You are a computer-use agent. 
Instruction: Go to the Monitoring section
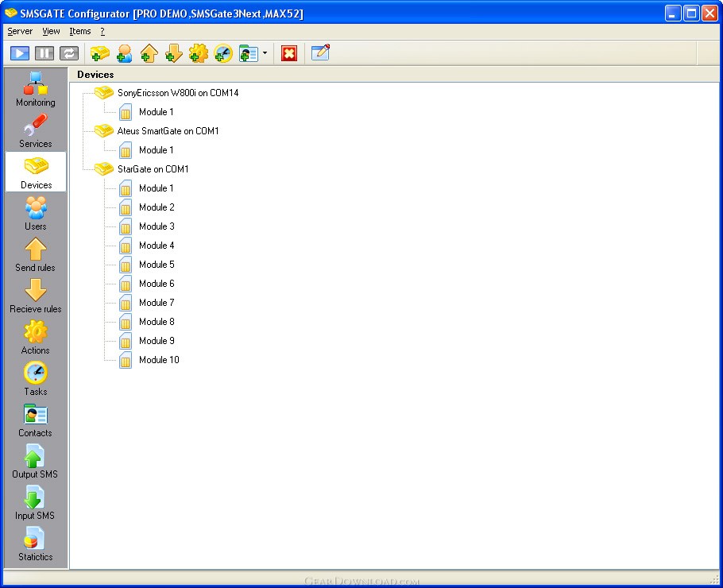(36, 90)
